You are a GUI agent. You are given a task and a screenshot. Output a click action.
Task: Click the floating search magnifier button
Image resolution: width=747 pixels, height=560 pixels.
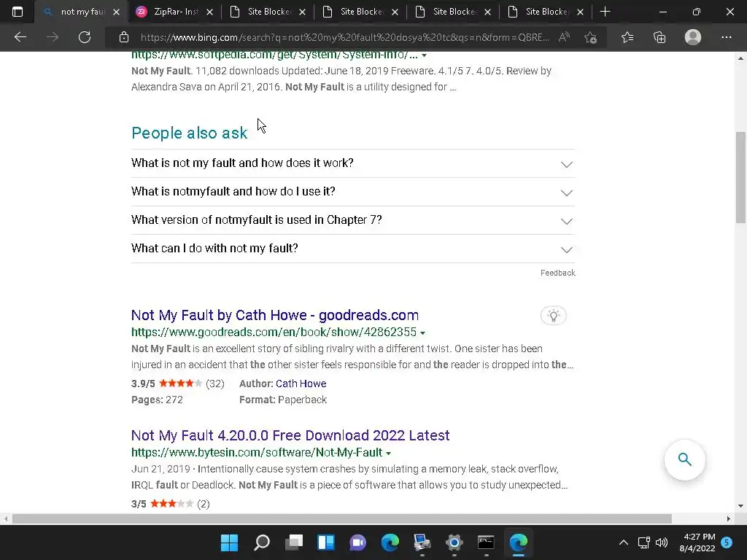pyautogui.click(x=684, y=459)
